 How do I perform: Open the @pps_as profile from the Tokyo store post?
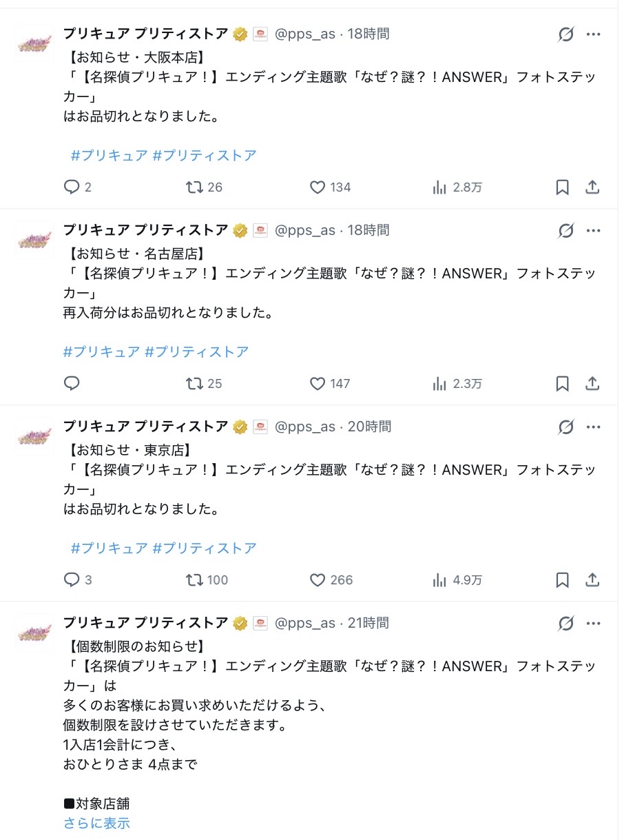[x=305, y=427]
